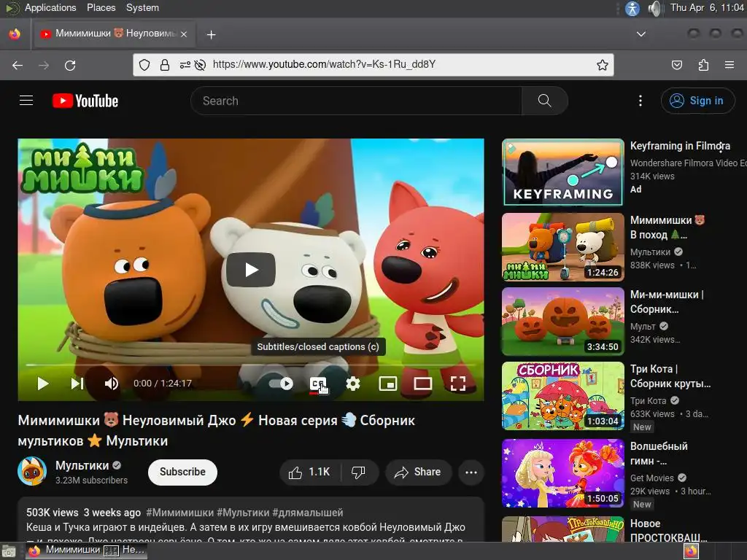Click the #Мультики hashtag
Viewport: 747px width, 560px height.
(243, 513)
